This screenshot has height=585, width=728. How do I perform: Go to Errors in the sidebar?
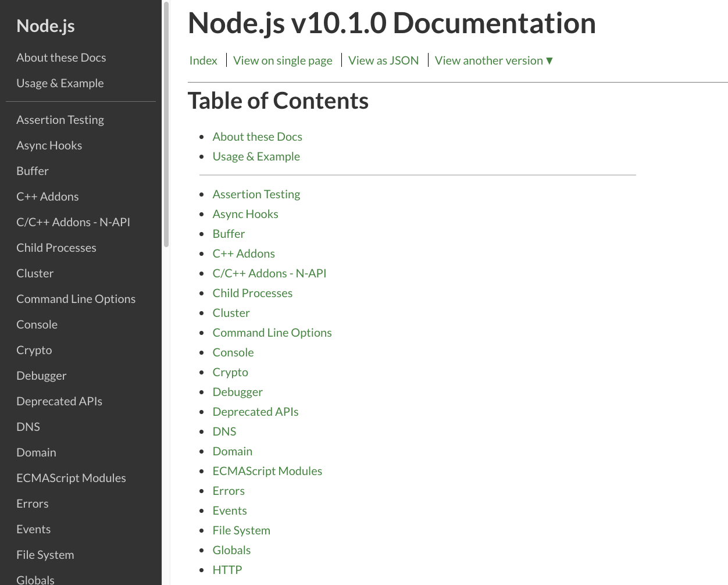[x=33, y=504]
